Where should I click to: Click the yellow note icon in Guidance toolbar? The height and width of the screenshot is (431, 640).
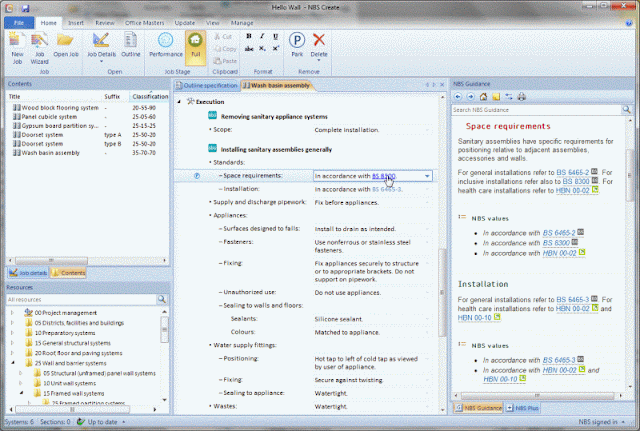click(496, 97)
